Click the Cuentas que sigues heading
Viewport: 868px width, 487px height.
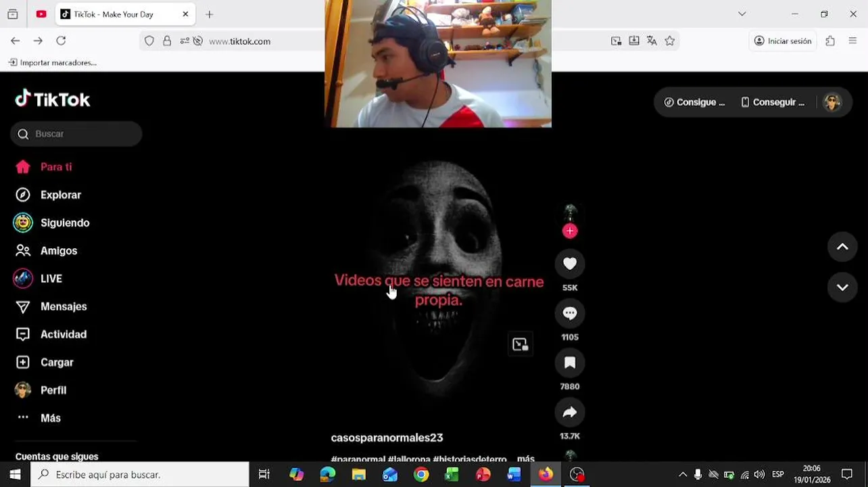tap(57, 457)
